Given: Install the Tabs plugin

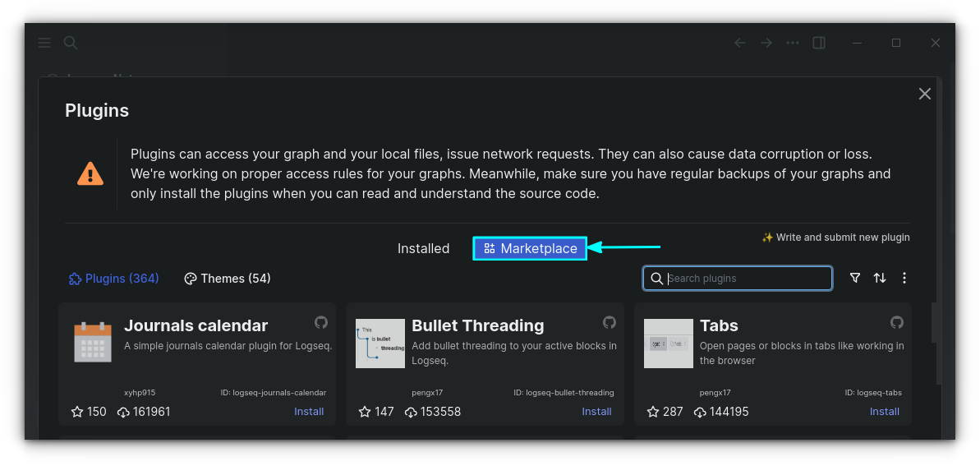Looking at the screenshot, I should pos(885,412).
